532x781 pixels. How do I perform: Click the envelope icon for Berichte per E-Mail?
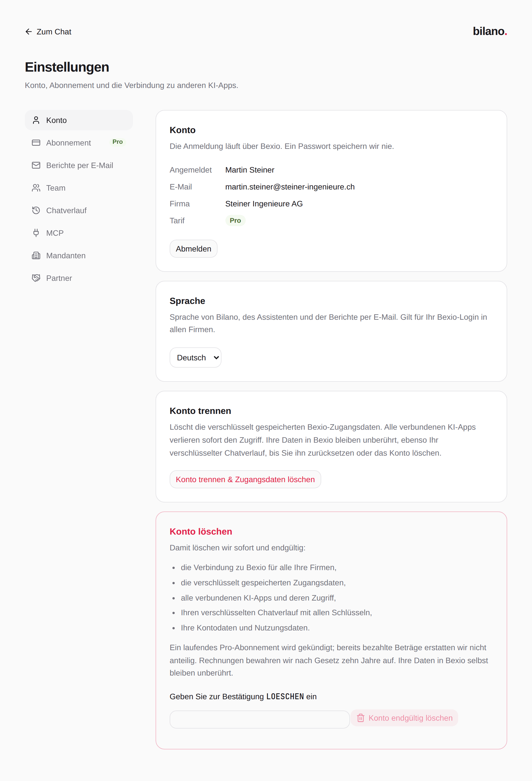click(36, 165)
